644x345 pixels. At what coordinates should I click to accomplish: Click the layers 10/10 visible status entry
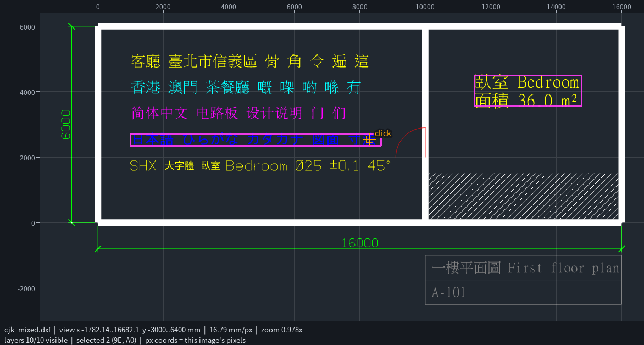(36, 340)
